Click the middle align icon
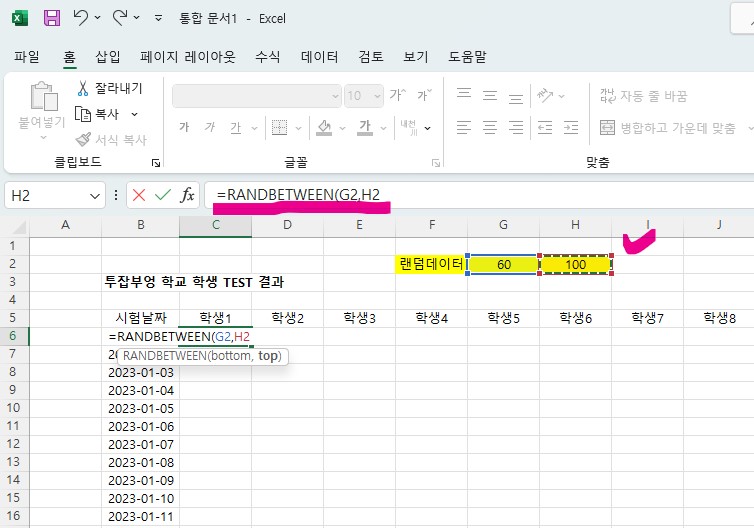Image resolution: width=754 pixels, height=528 pixels. click(490, 95)
